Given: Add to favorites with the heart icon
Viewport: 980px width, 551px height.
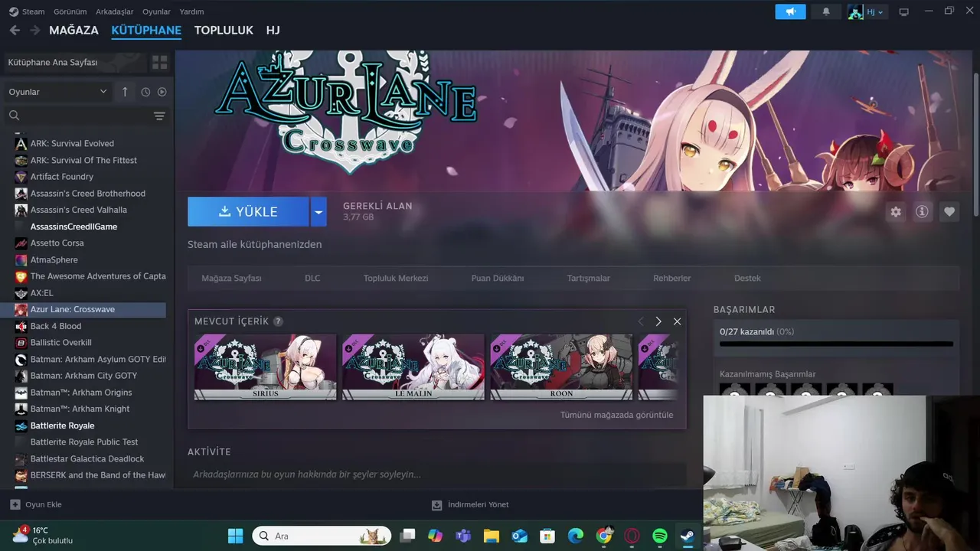Looking at the screenshot, I should (949, 212).
